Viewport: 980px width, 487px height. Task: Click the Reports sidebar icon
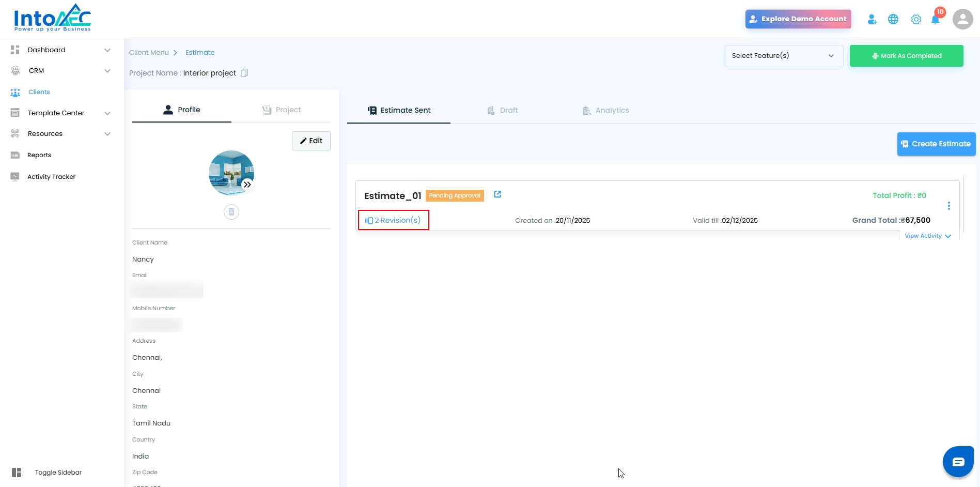click(x=15, y=155)
